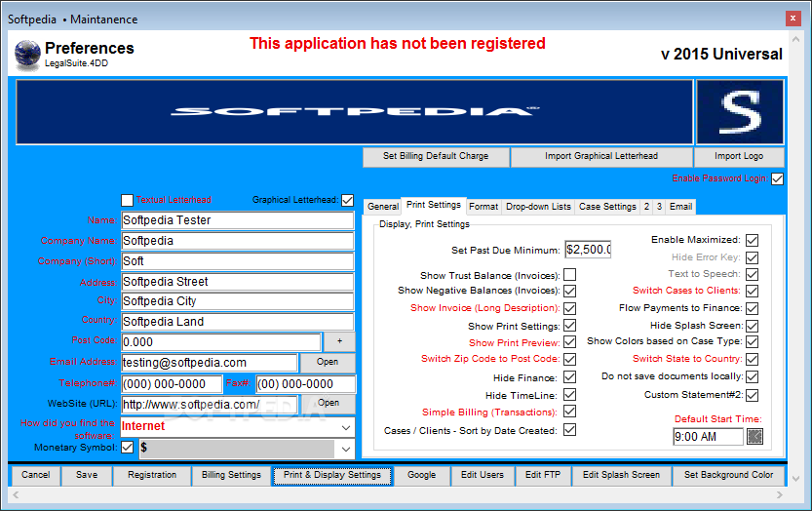Click Open next to Email Address
This screenshot has height=511, width=812.
point(328,362)
